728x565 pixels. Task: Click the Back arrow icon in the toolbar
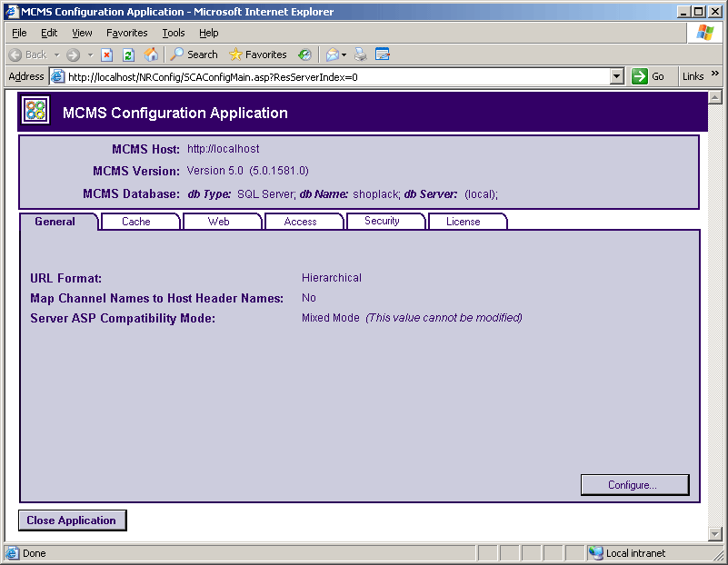15,55
